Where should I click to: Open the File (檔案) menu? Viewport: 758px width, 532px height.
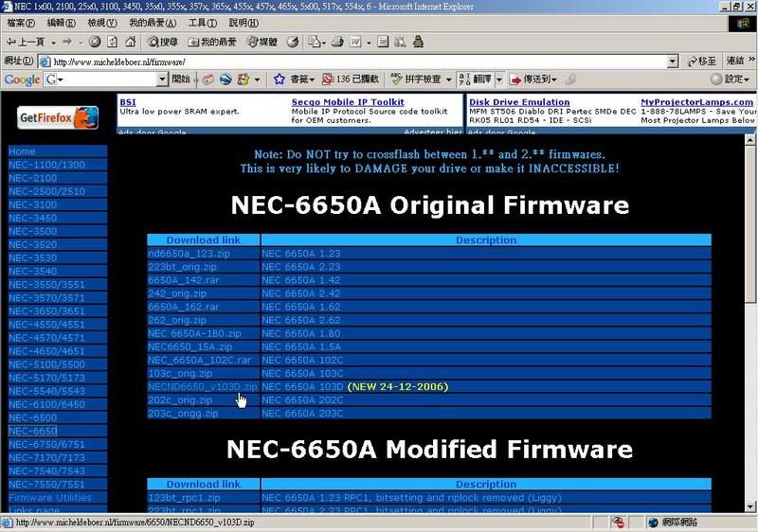click(21, 23)
